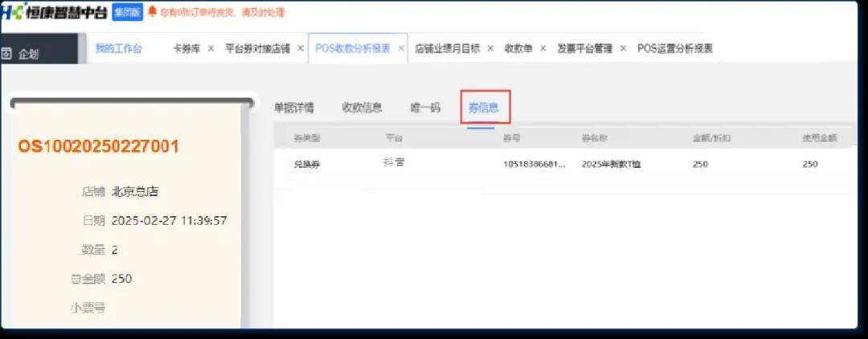
Task: Open the POS运营分析报表 tab
Action: tap(674, 48)
